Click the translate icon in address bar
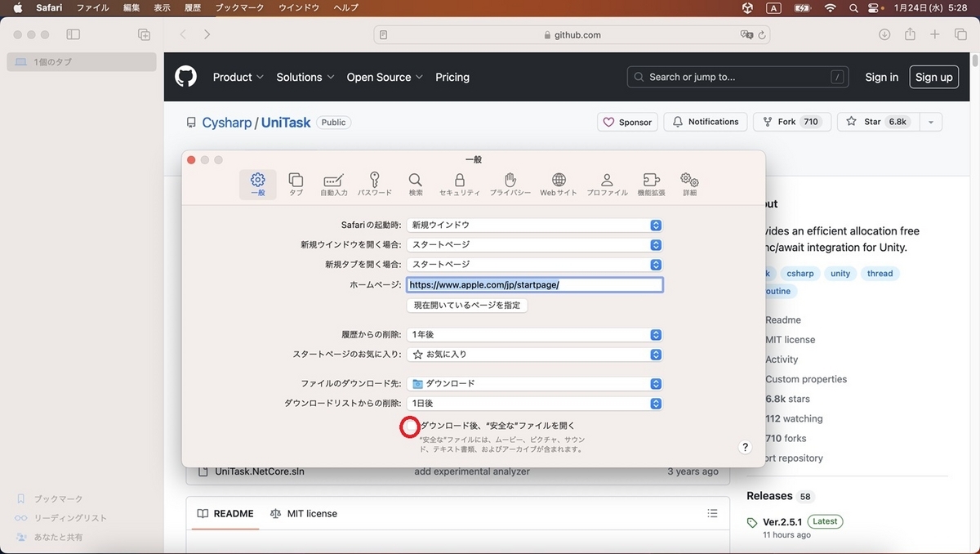The width and height of the screenshot is (980, 554). [x=746, y=35]
